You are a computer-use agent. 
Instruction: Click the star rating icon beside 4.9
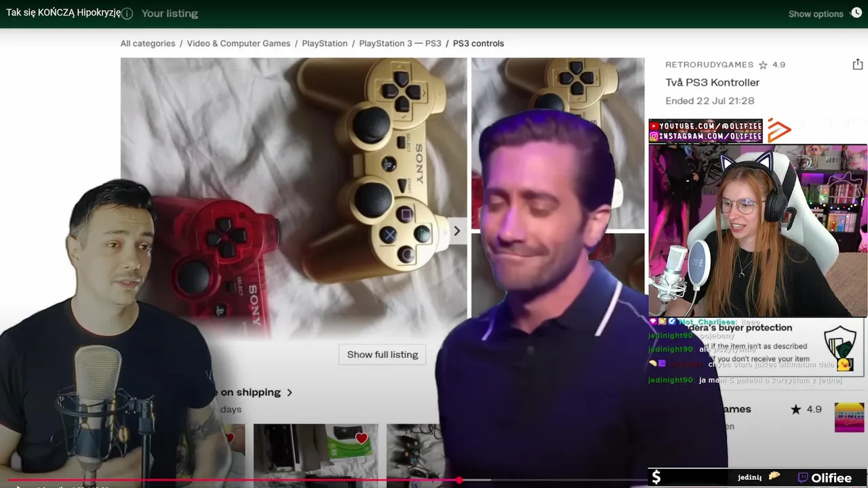(763, 65)
